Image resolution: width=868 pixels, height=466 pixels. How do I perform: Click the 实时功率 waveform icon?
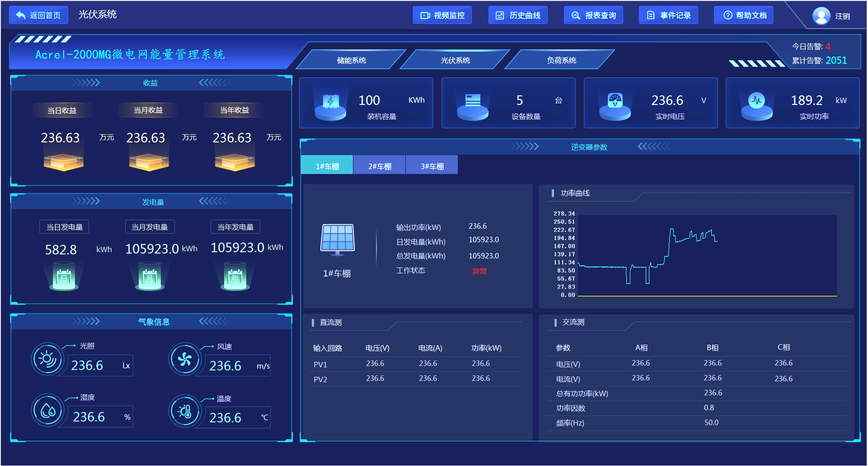pos(756,104)
